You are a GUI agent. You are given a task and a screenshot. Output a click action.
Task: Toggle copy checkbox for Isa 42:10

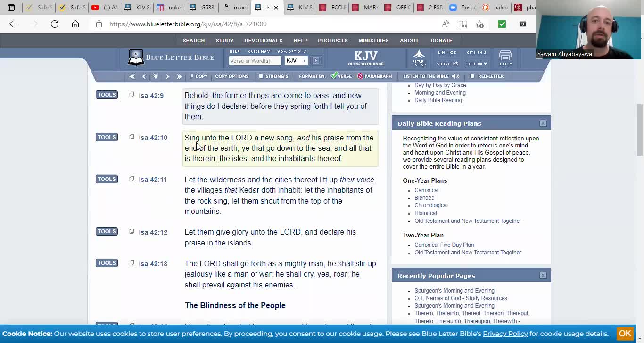point(132,137)
